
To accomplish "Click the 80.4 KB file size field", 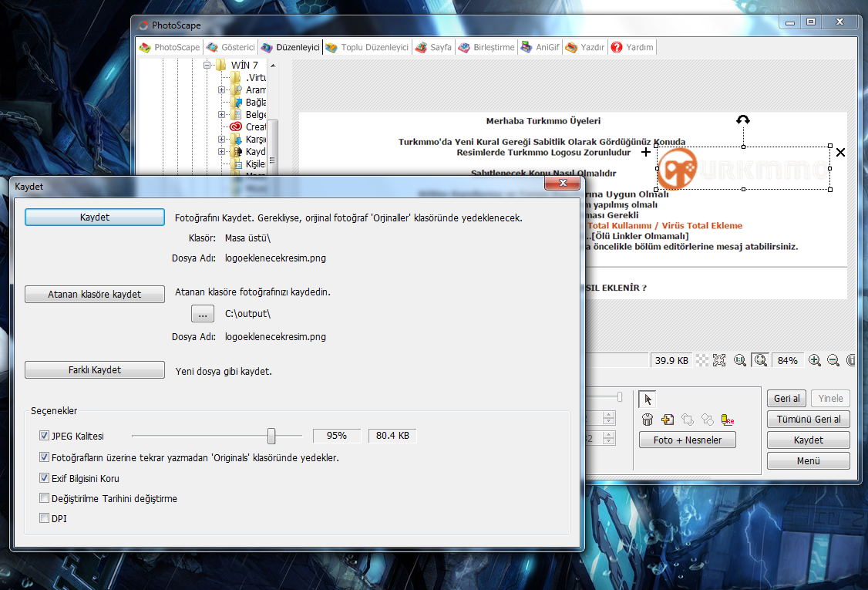I will pyautogui.click(x=392, y=436).
